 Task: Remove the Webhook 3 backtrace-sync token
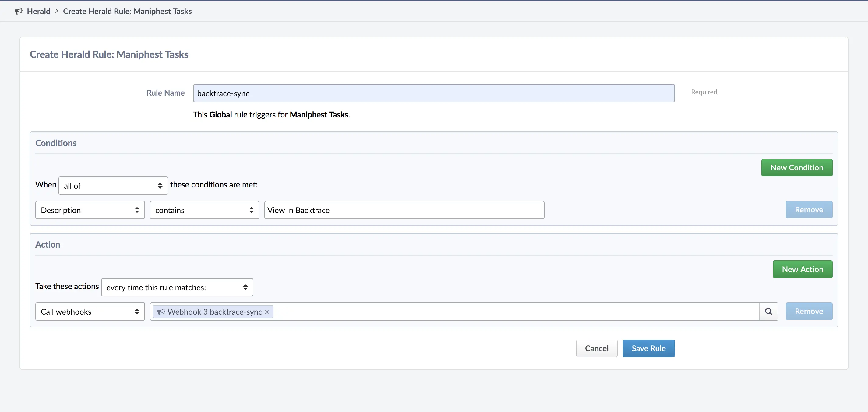tap(267, 312)
